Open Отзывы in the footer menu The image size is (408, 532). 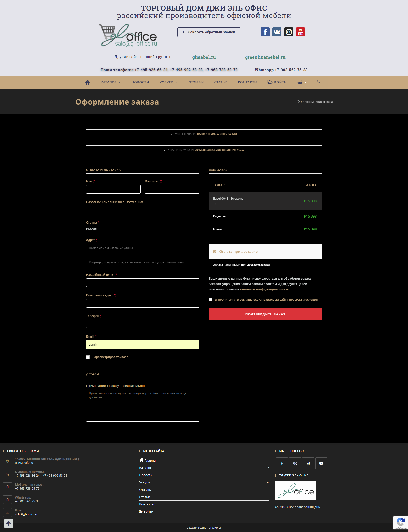point(145,490)
